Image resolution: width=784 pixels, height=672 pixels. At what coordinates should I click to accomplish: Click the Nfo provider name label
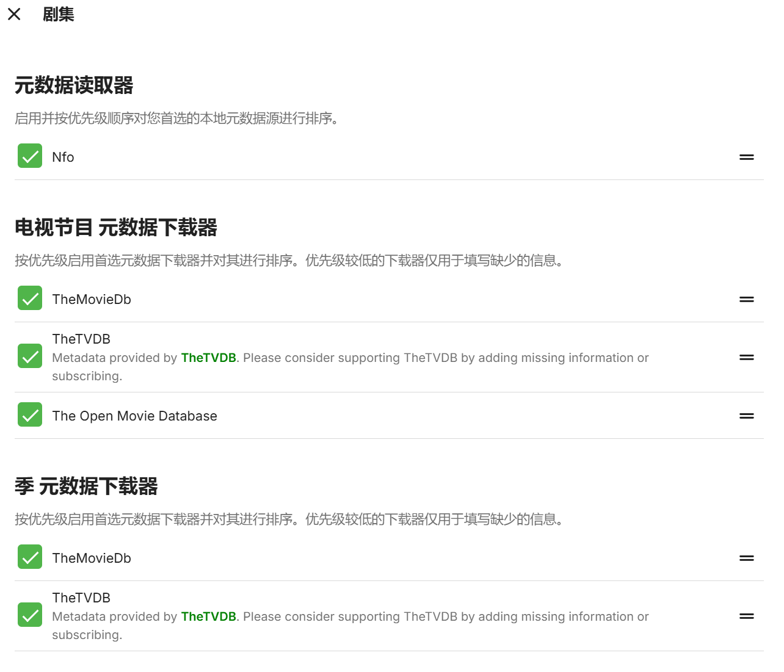coord(63,156)
